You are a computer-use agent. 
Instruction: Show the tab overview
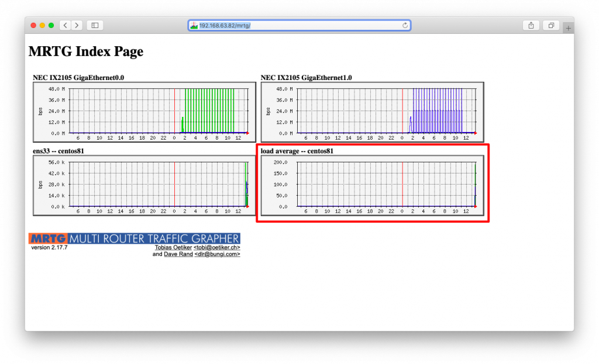tap(550, 25)
